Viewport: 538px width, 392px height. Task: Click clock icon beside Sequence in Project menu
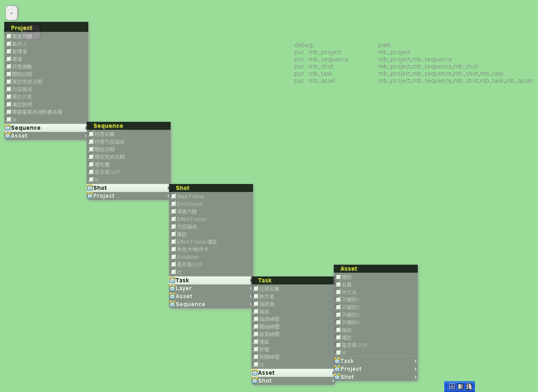[x=8, y=128]
